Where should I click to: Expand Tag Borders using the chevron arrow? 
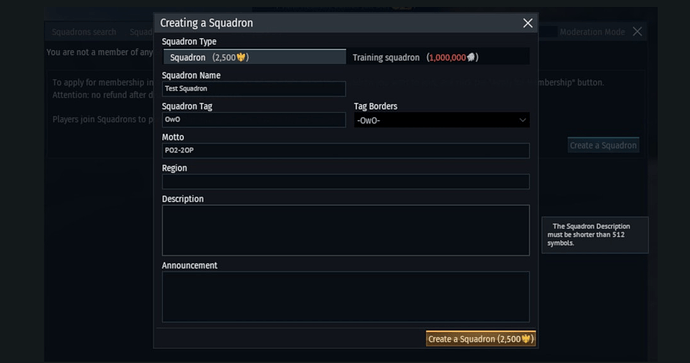[x=522, y=120]
